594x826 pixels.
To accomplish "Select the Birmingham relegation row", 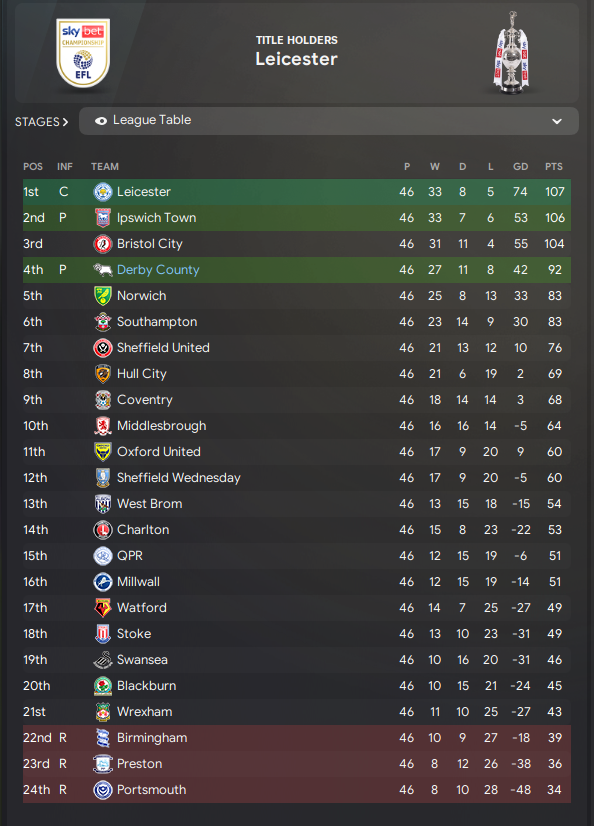I will [296, 738].
